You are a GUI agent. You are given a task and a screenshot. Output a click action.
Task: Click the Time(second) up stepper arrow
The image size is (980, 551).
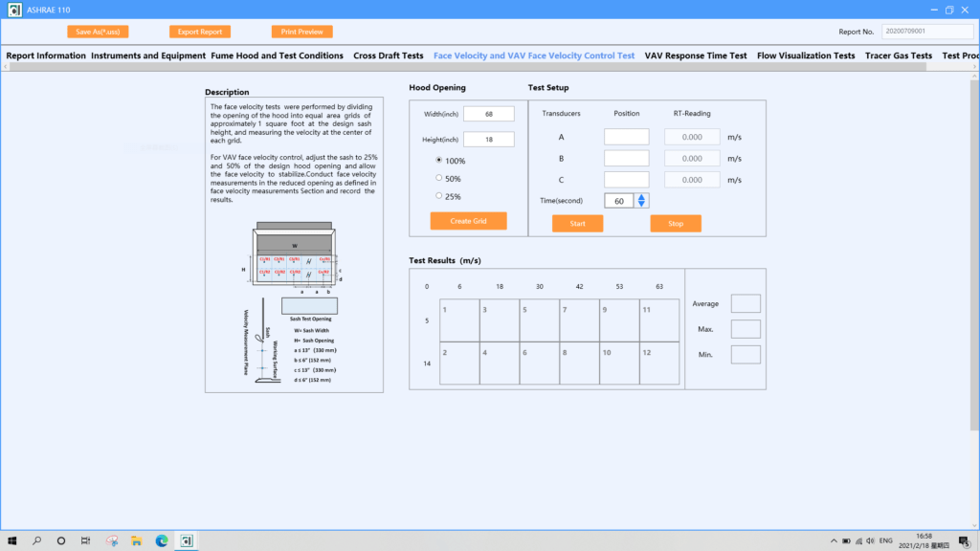pyautogui.click(x=641, y=197)
